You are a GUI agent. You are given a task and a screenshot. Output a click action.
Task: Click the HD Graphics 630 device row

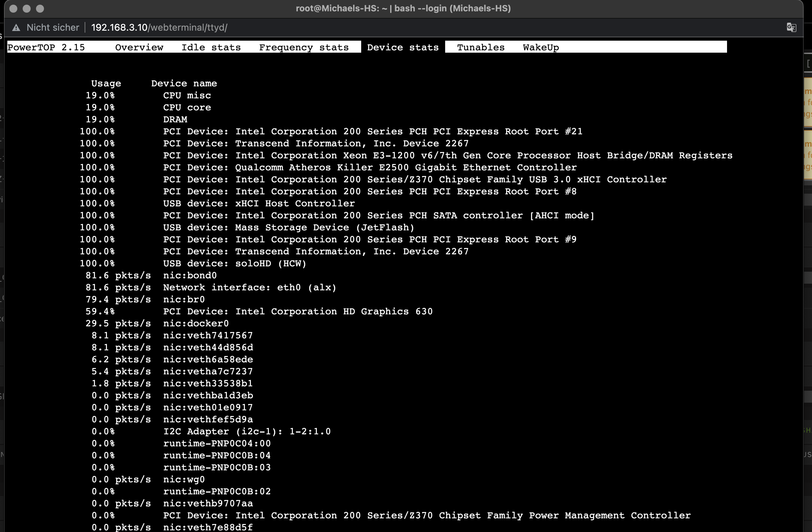click(298, 311)
